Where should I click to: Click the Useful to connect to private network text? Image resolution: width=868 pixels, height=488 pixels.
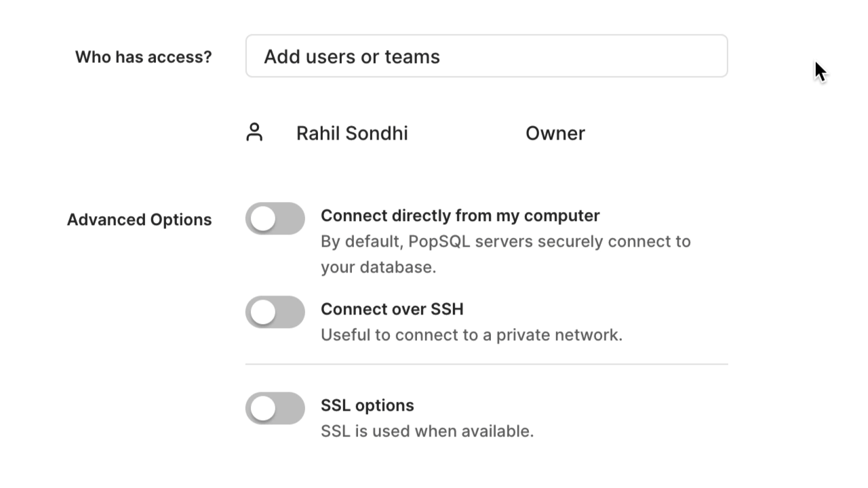point(471,335)
